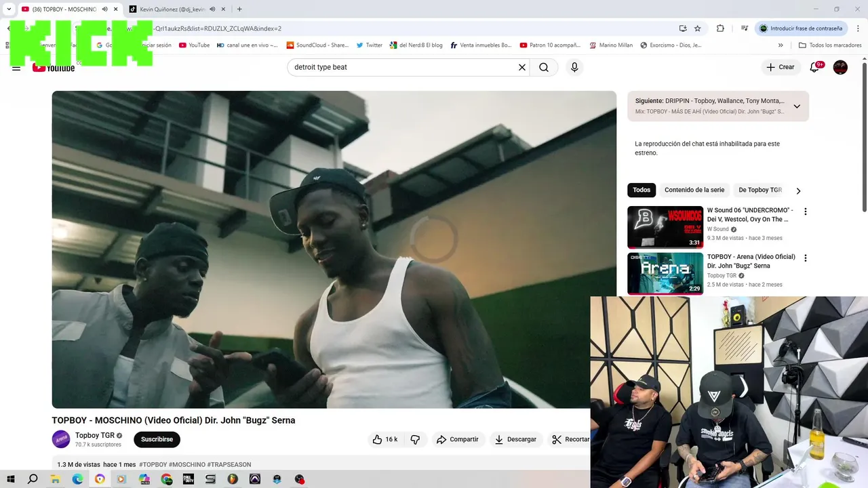Open Topboy TGR channel avatar
The height and width of the screenshot is (488, 868).
coord(61,439)
